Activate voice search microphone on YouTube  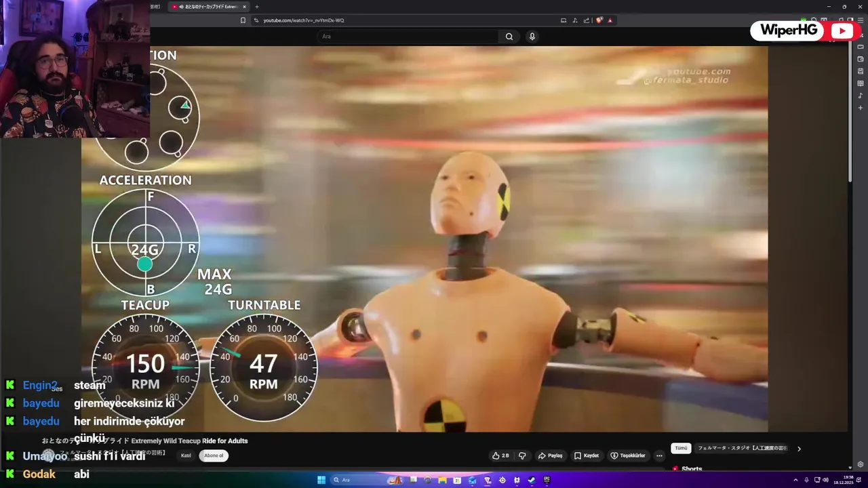coord(532,37)
